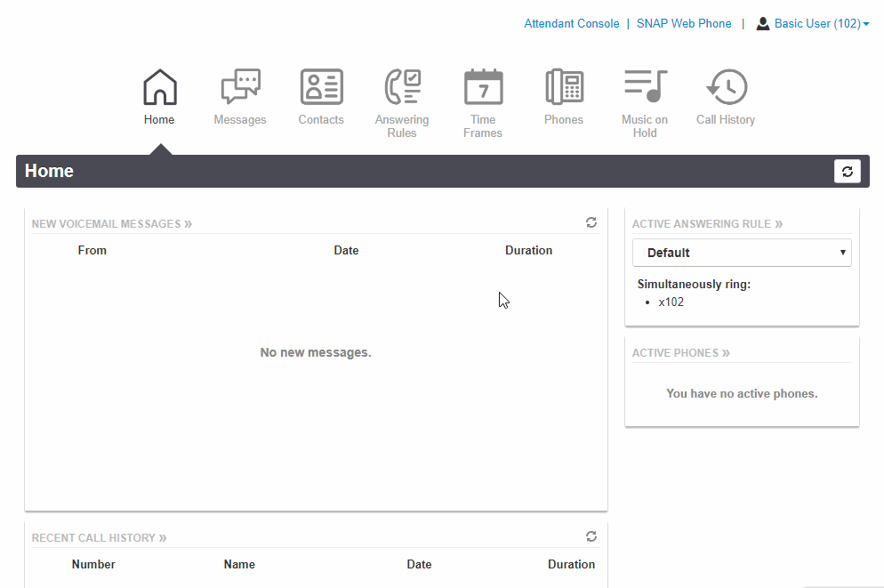Screen dimensions: 884x588
Task: Open the Messages chat bubble icon
Action: pos(240,88)
